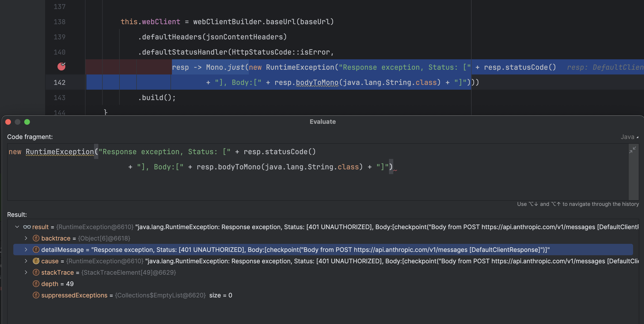Viewport: 644px width, 324px height.
Task: Click .build() on line 143
Action: 157,98
